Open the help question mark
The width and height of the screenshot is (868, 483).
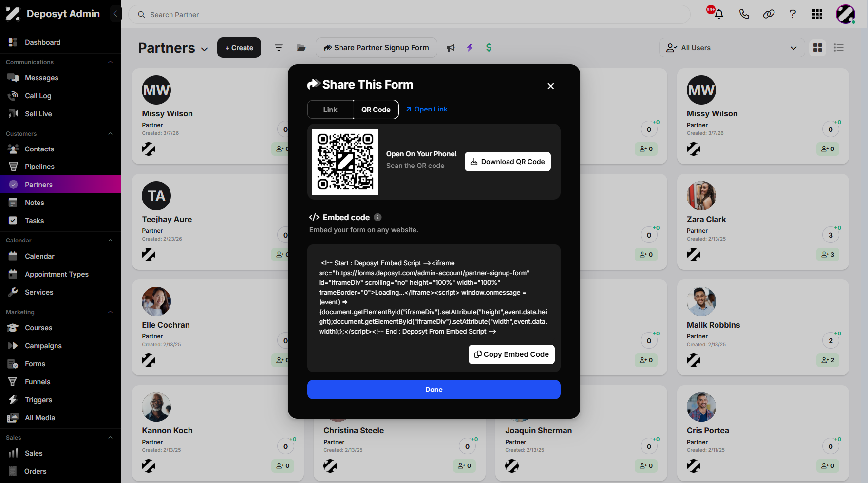(793, 14)
